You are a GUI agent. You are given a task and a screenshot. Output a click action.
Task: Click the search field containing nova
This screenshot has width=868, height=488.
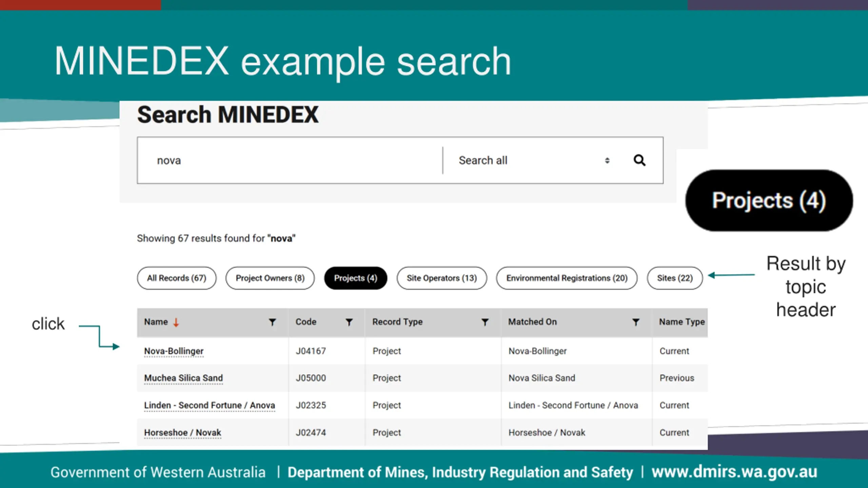click(x=290, y=160)
